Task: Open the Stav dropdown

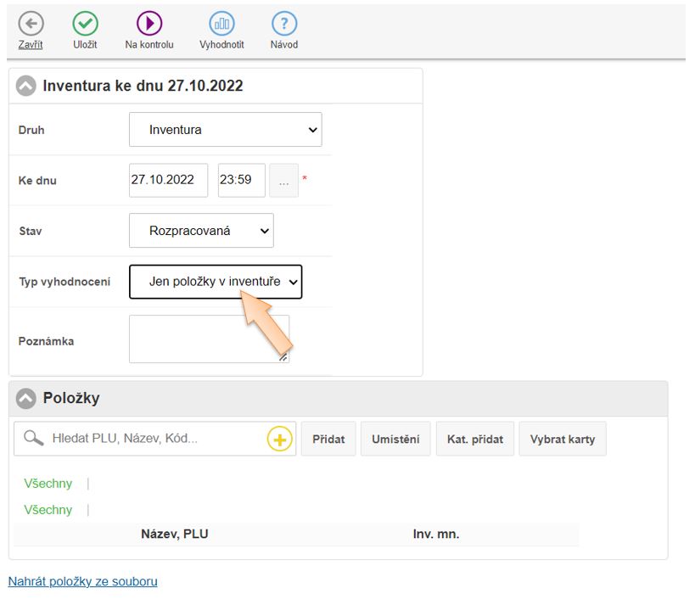Action: (201, 231)
